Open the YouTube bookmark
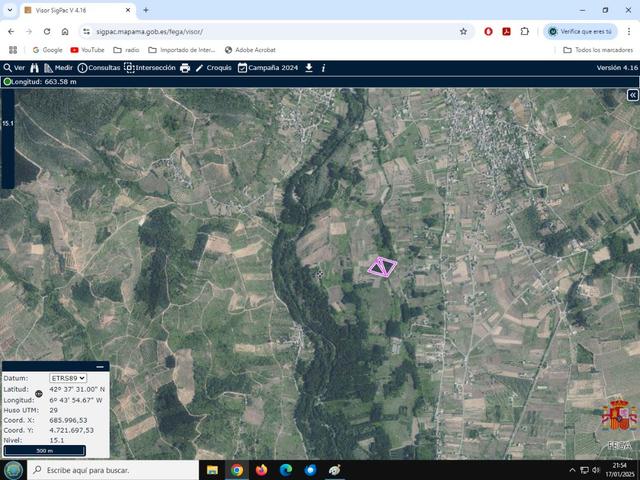Viewport: 640px width, 480px height. [x=87, y=49]
